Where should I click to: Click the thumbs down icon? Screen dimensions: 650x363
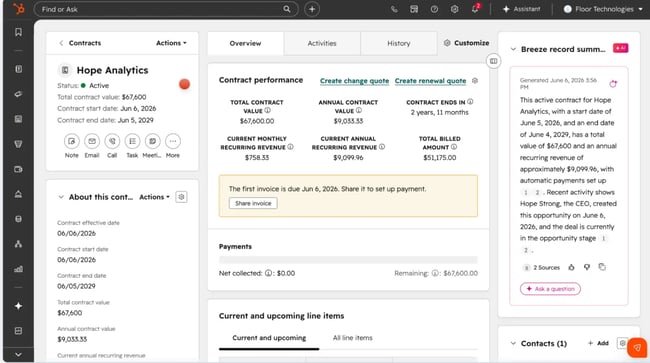click(x=587, y=267)
